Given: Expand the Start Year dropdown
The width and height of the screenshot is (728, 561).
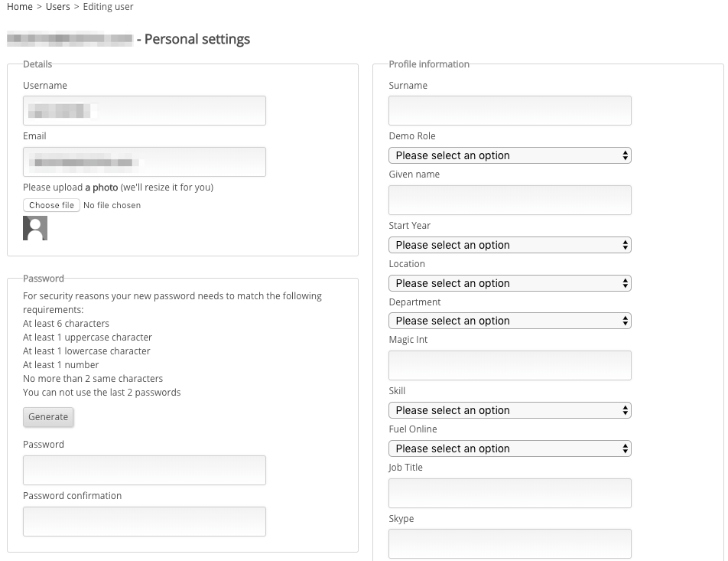Looking at the screenshot, I should coord(509,245).
